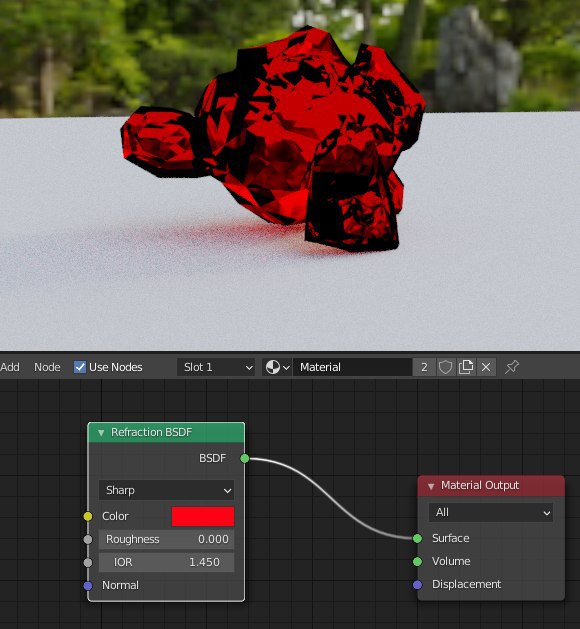The height and width of the screenshot is (629, 580).
Task: Uncheck the Use Nodes checkbox
Action: (80, 367)
